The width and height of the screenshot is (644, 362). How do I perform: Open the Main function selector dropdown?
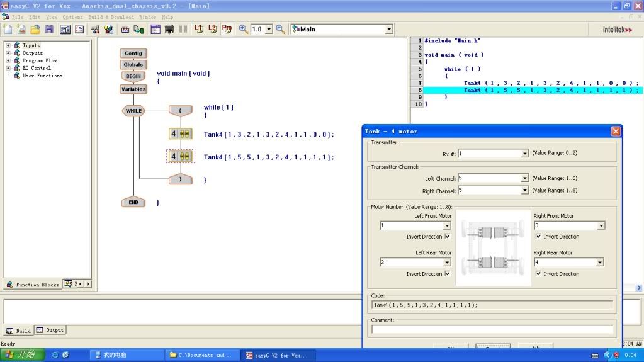coord(388,29)
